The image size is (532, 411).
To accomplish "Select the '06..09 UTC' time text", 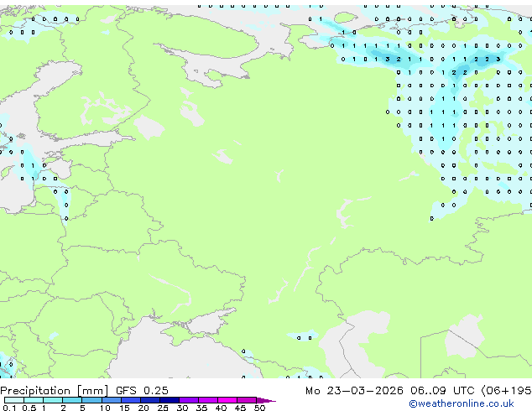I will click(442, 391).
